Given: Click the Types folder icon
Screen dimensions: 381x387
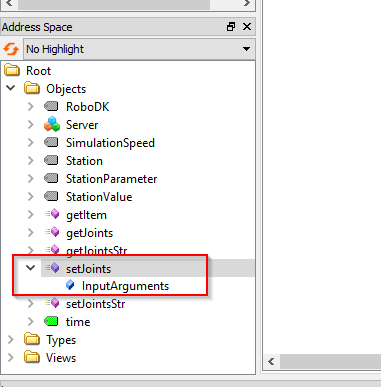Looking at the screenshot, I should point(32,339).
